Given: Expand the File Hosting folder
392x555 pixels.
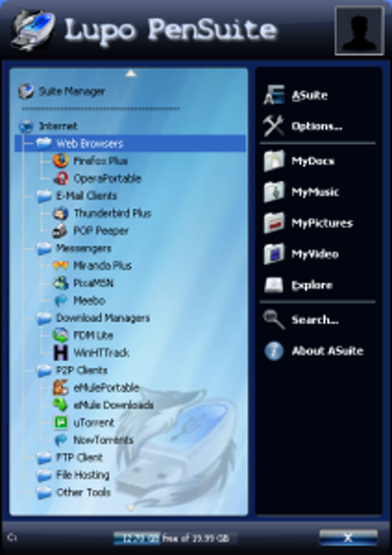Looking at the screenshot, I should click(44, 475).
